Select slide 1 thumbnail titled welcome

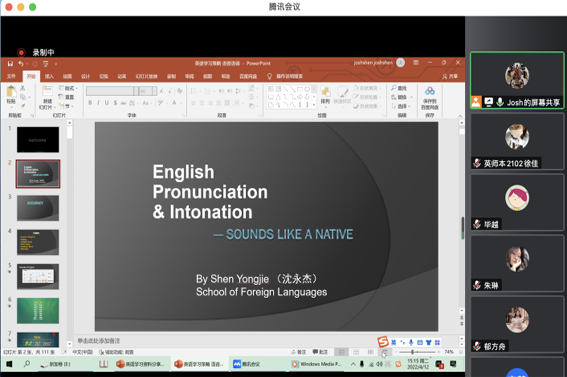[38, 140]
